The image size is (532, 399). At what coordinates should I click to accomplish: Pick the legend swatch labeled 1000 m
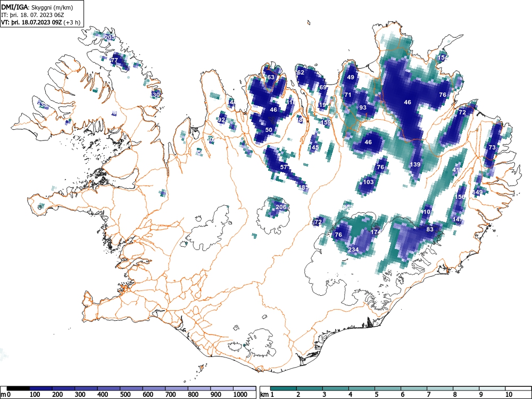click(x=245, y=388)
